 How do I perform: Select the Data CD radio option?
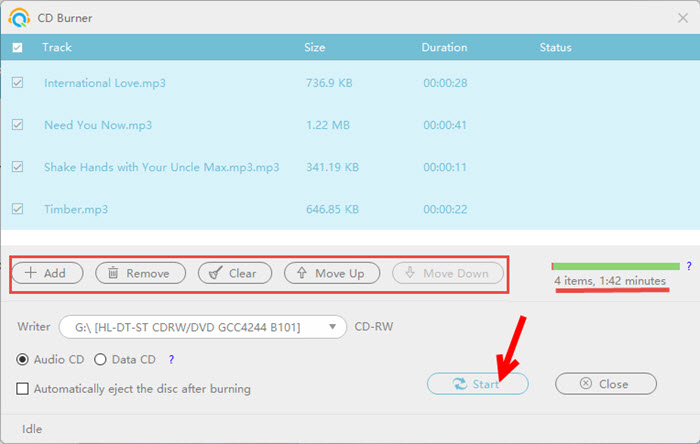coord(104,360)
